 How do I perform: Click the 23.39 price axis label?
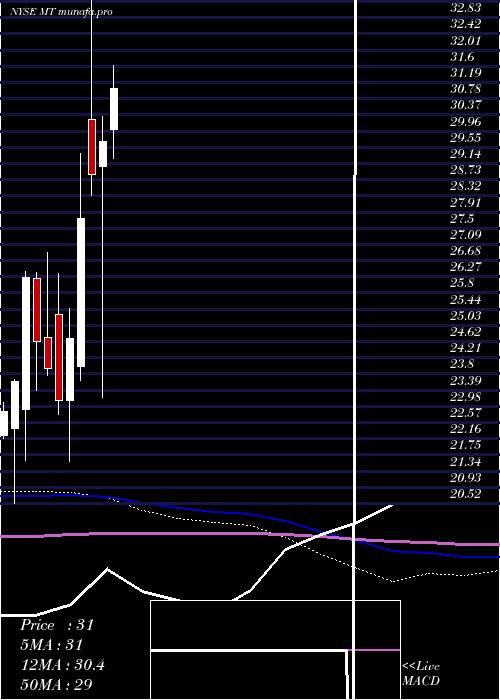[x=466, y=380]
